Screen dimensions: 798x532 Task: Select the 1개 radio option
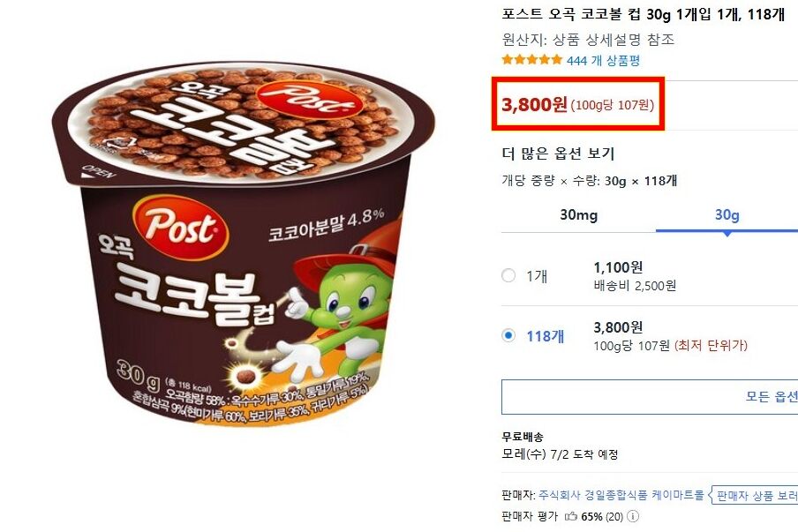(x=508, y=275)
